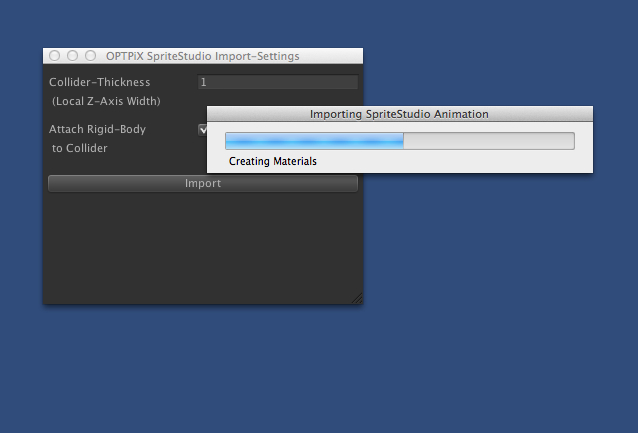
Task: Close the Import-Settings window
Action: click(x=54, y=56)
